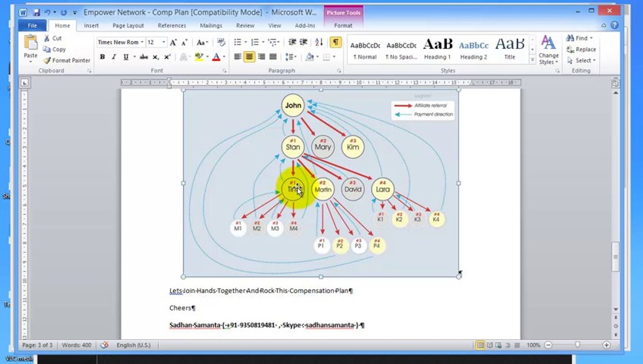Redo the last action
This screenshot has width=643, height=364.
tap(64, 12)
